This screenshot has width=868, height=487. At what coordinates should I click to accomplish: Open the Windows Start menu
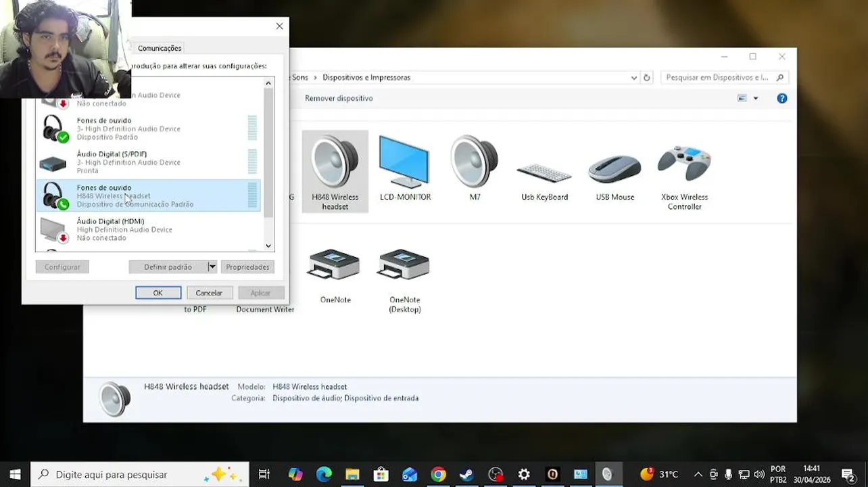coord(15,474)
